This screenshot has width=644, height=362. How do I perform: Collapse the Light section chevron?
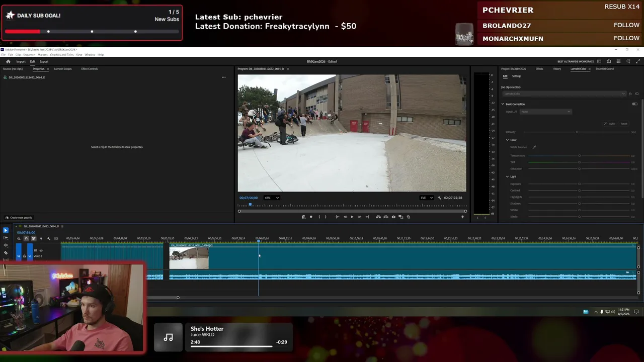pos(507,176)
